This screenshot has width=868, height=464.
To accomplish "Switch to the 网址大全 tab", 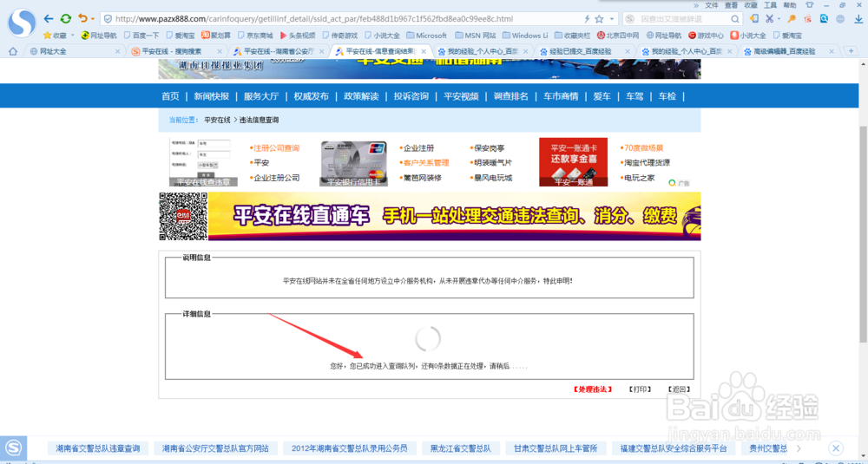I will 74,51.
